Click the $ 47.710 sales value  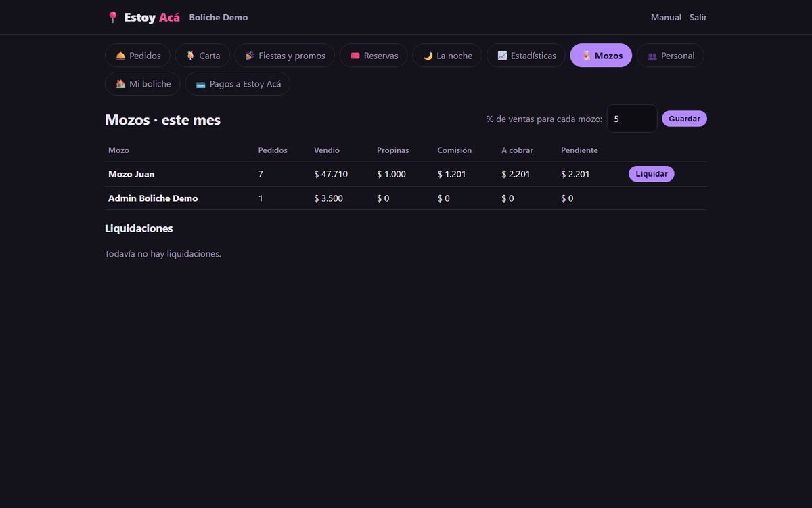pos(331,174)
